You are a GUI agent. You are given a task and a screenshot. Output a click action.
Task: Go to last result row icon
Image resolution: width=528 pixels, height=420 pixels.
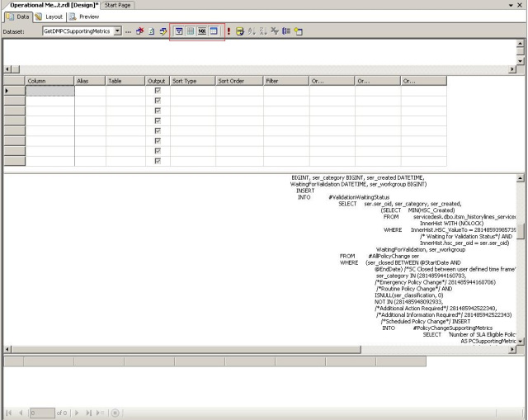(88, 413)
